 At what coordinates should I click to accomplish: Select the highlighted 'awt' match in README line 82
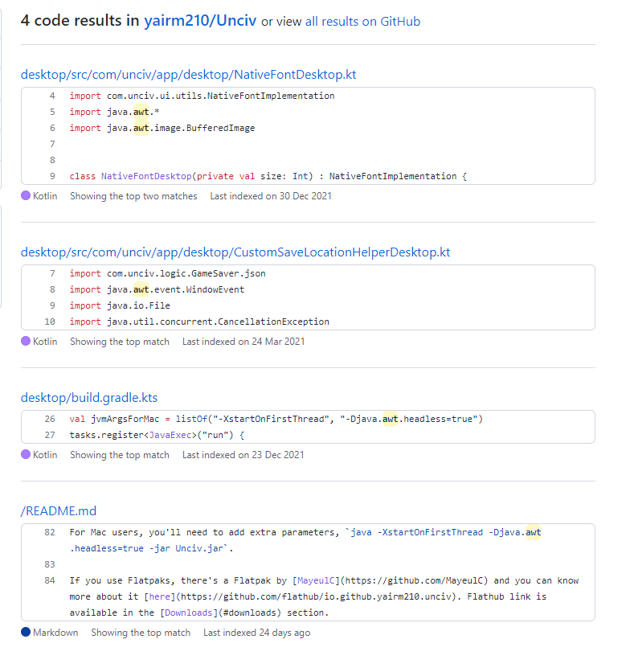(534, 531)
